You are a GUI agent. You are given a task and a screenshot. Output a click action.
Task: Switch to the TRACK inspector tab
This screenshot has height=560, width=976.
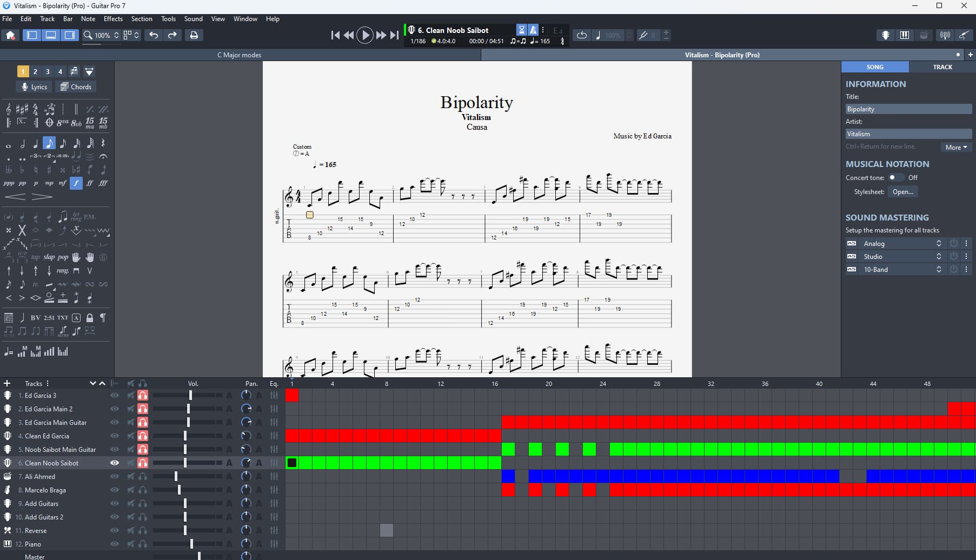click(x=942, y=67)
